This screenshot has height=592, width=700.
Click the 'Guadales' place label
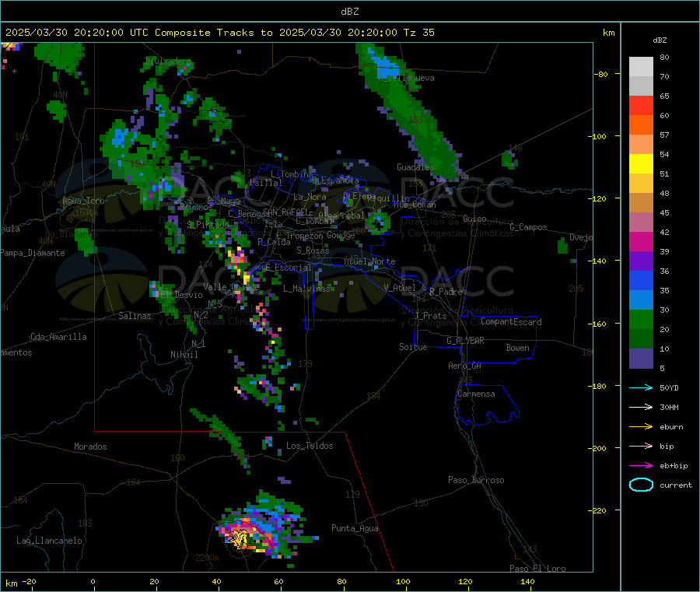click(415, 167)
